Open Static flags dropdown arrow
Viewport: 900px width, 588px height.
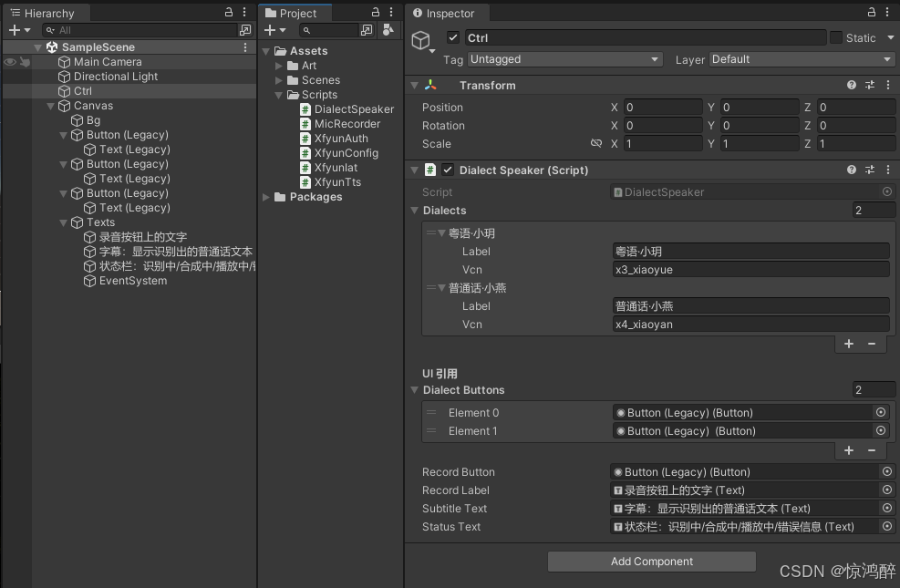[890, 38]
